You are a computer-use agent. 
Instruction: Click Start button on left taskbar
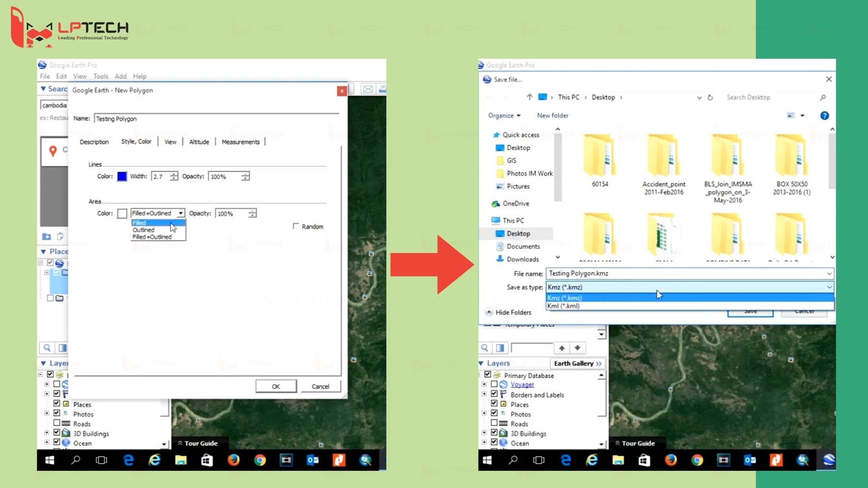(x=50, y=460)
